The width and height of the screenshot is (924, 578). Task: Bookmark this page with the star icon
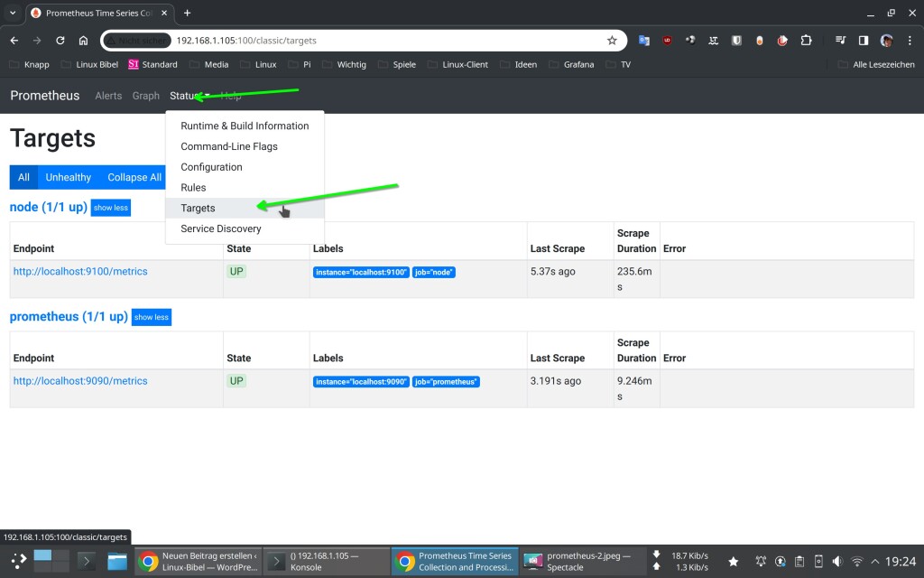pyautogui.click(x=612, y=41)
